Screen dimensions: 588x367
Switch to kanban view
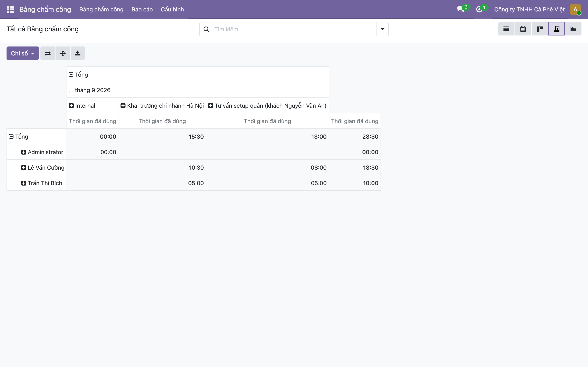[540, 29]
